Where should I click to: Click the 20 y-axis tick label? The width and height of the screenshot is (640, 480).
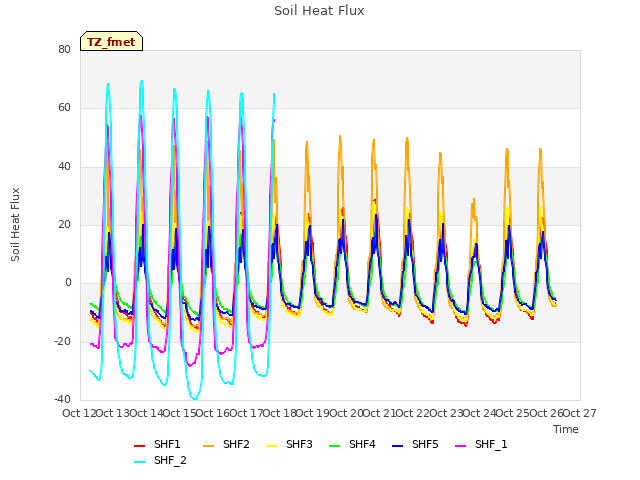(64, 224)
